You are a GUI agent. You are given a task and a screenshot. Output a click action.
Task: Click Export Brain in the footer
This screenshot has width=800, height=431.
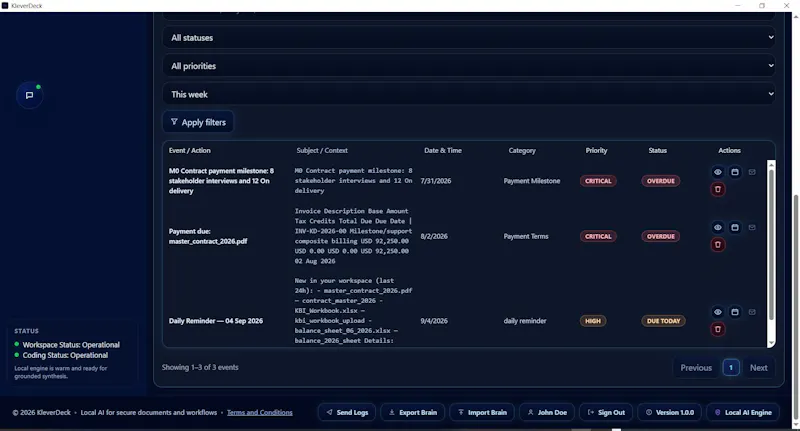point(412,412)
